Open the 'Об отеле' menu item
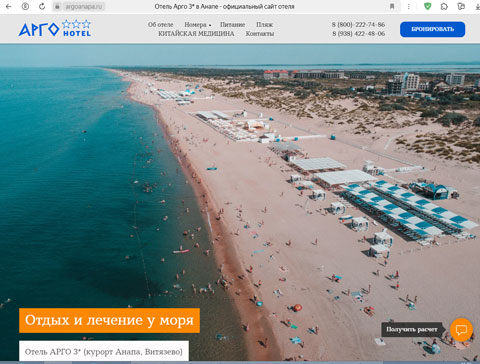Viewport: 480px width, 364px height. (160, 25)
